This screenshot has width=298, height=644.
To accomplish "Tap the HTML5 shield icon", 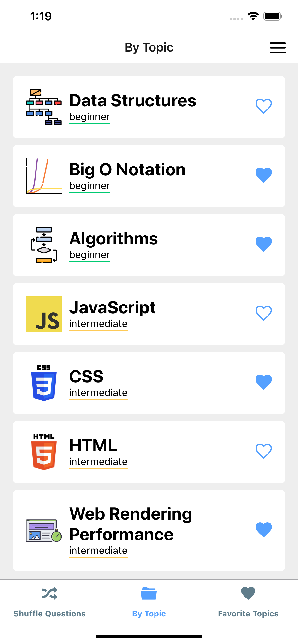I will (44, 452).
